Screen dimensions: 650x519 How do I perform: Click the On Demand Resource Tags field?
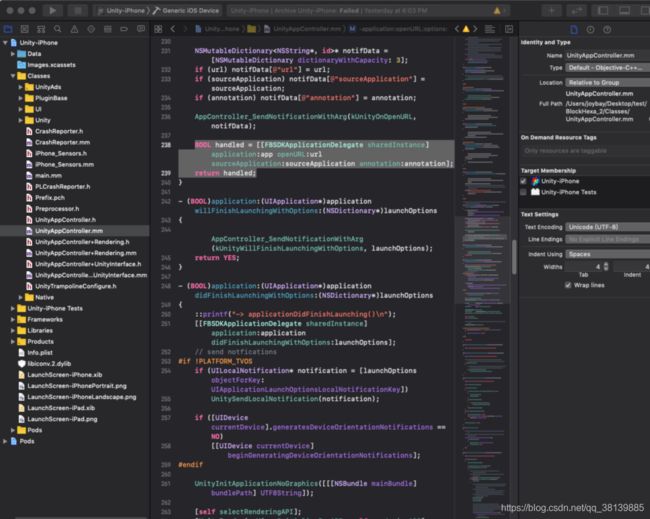click(585, 151)
